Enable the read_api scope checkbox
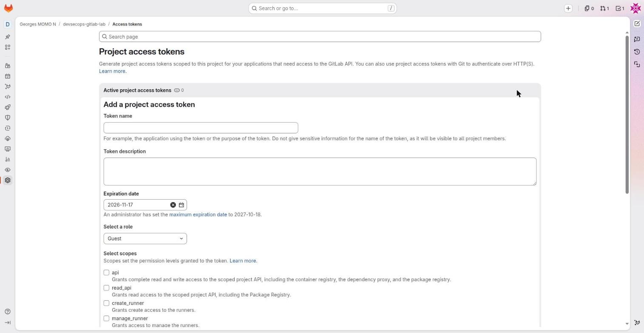 point(106,288)
